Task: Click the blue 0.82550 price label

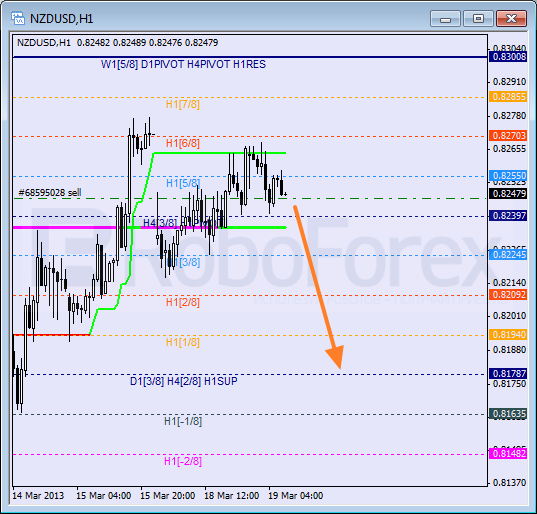Action: click(508, 176)
